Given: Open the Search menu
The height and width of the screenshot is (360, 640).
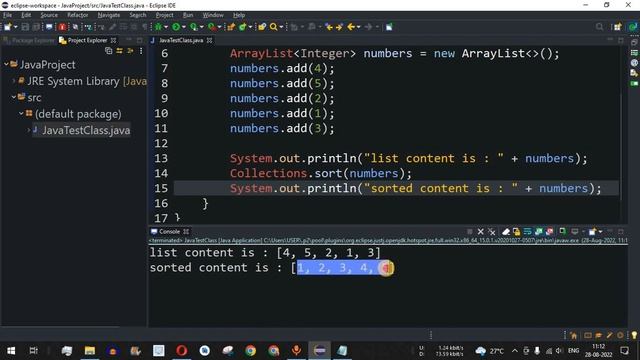Looking at the screenshot, I should pos(138,15).
